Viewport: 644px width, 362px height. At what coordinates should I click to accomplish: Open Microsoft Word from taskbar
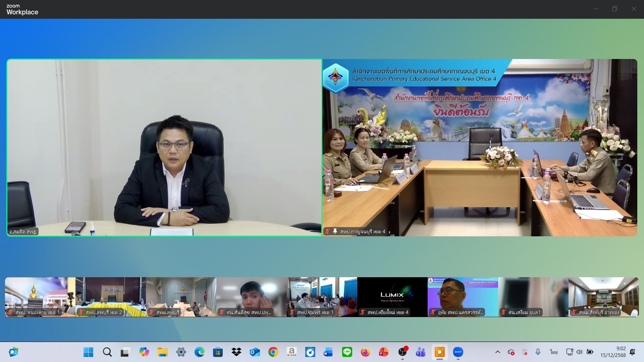point(328,352)
